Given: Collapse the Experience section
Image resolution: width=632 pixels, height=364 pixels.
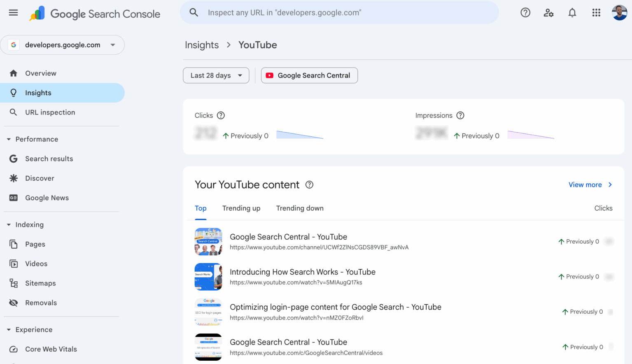Looking at the screenshot, I should click(9, 330).
